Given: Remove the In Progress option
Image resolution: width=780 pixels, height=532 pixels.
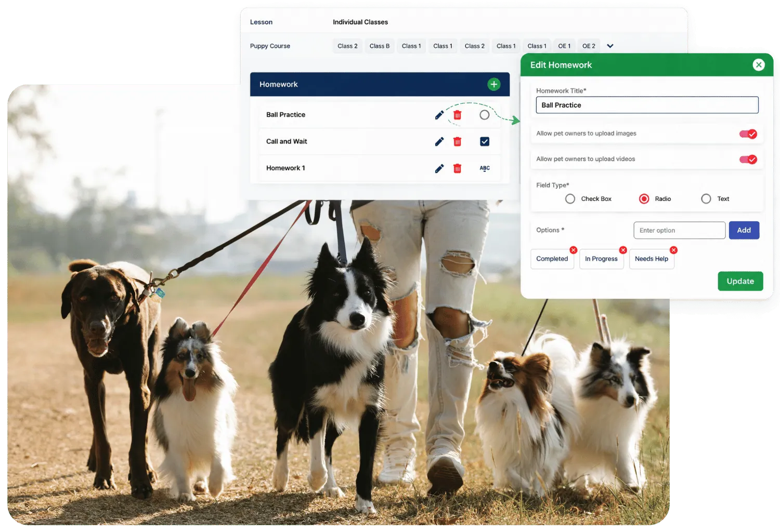Looking at the screenshot, I should pos(623,250).
